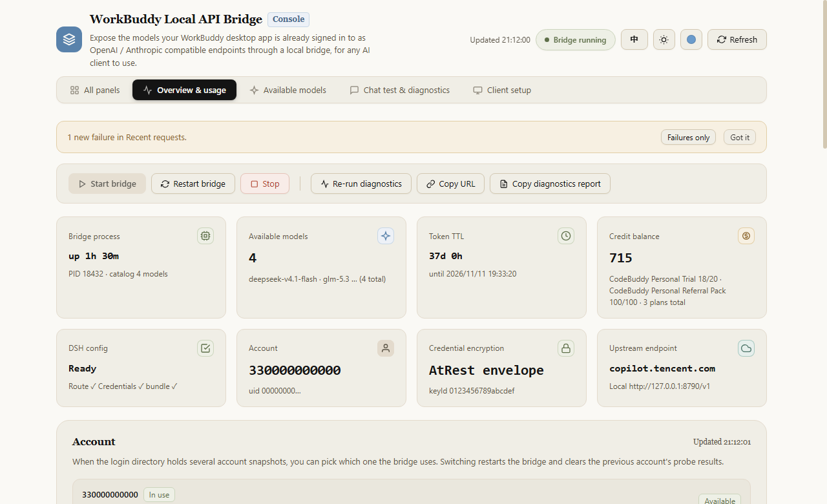
Task: Click Re-run diagnostics
Action: click(361, 184)
